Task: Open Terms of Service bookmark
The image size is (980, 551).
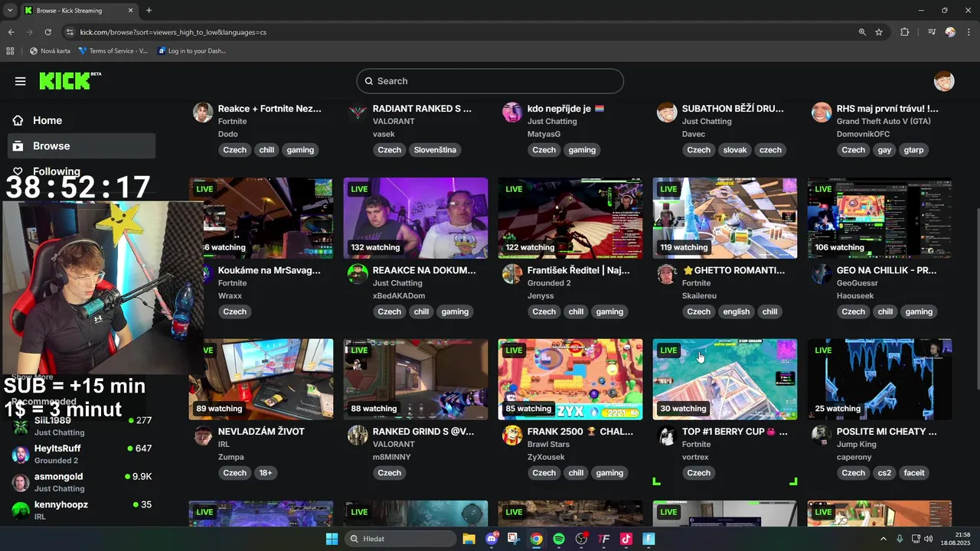Action: point(113,51)
